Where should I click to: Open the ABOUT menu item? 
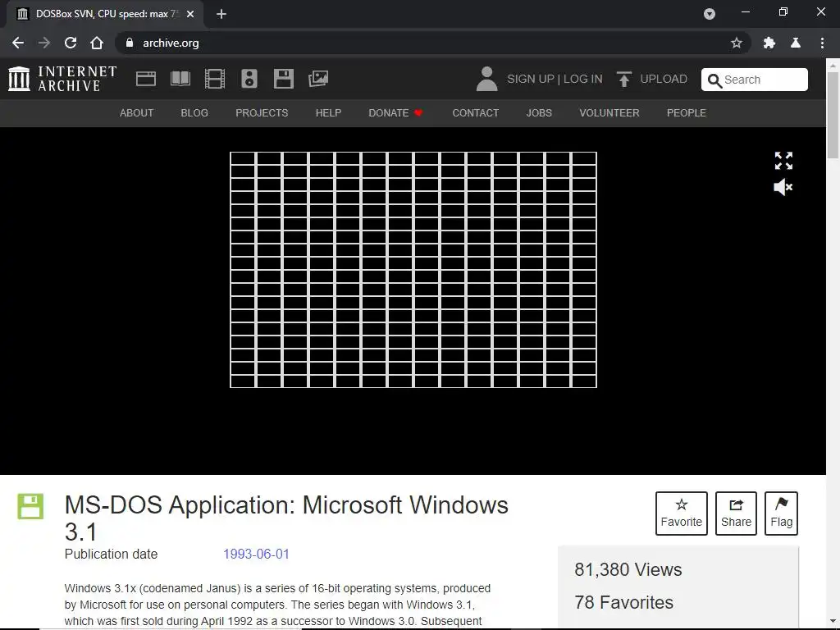(137, 113)
